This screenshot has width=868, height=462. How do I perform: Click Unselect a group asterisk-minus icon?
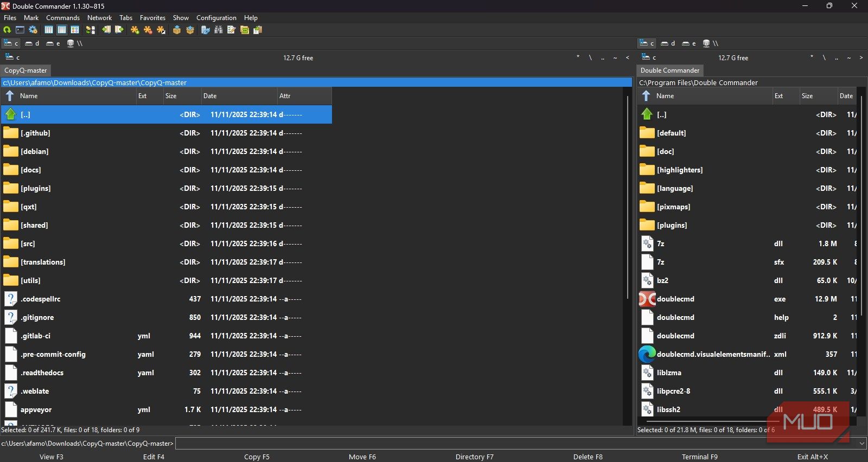[148, 30]
